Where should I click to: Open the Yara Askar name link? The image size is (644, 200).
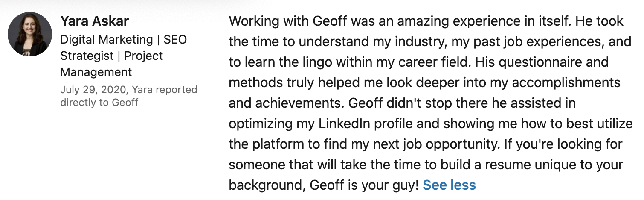coord(94,21)
